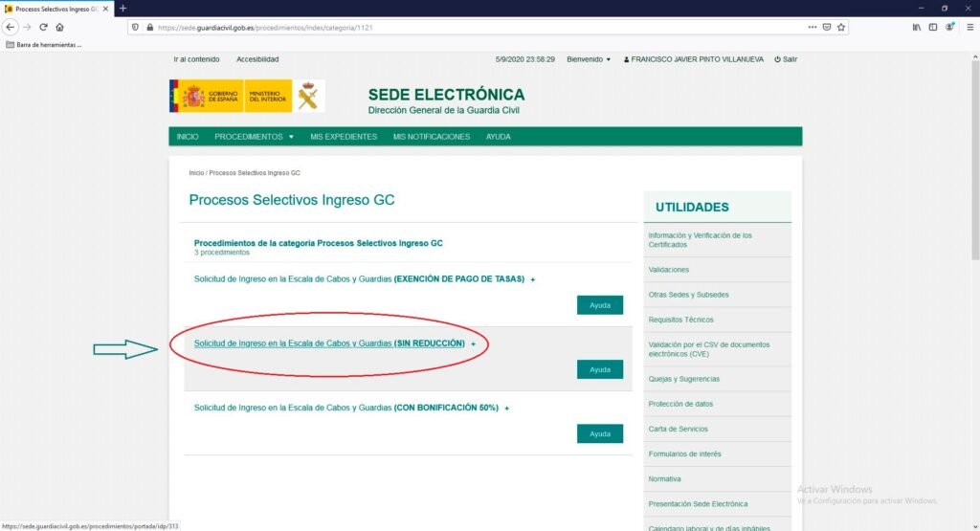Viewport: 980px width, 531px height.
Task: Click Ayuda button for Exención de tasas
Action: pos(600,305)
